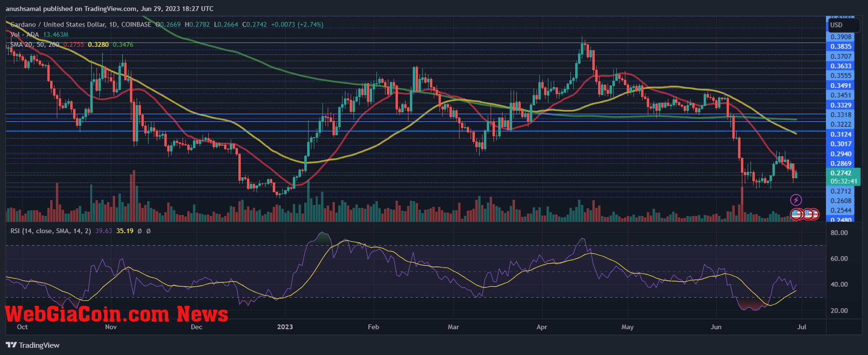Image resolution: width=868 pixels, height=355 pixels.
Task: Click the low price L0.2664 in header
Action: 226,24
